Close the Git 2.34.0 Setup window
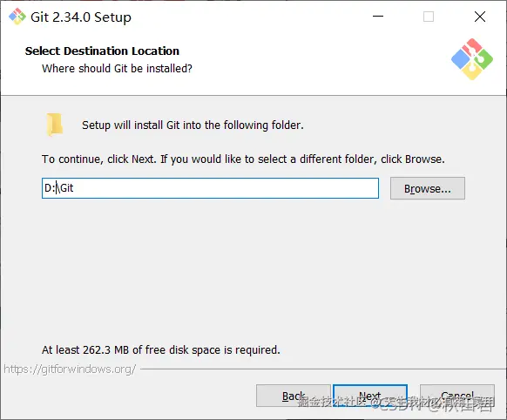 480,17
